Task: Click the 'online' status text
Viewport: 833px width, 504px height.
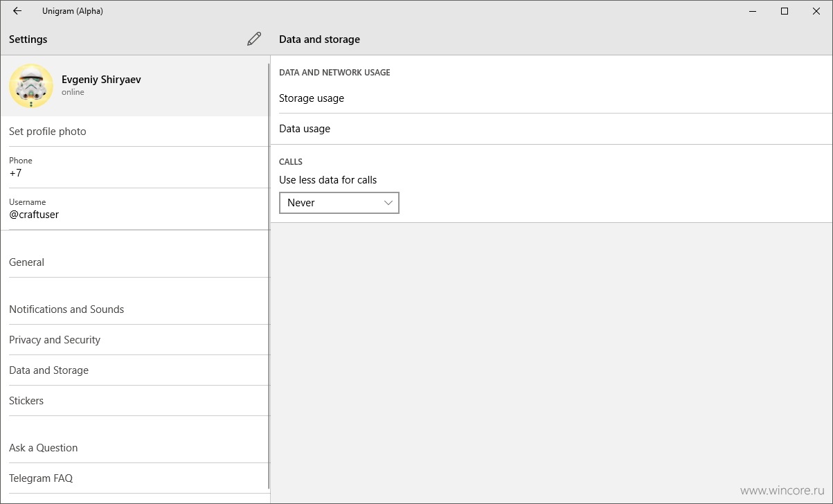Action: [73, 92]
